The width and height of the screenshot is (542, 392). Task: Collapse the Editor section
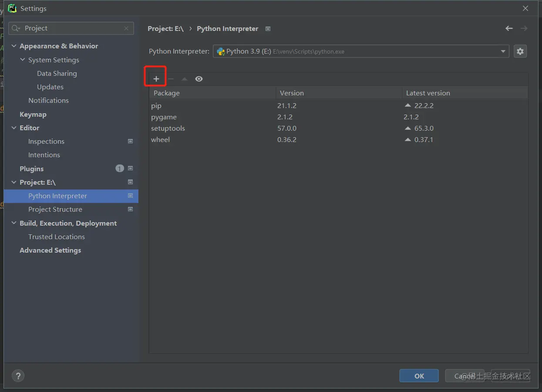click(x=14, y=128)
